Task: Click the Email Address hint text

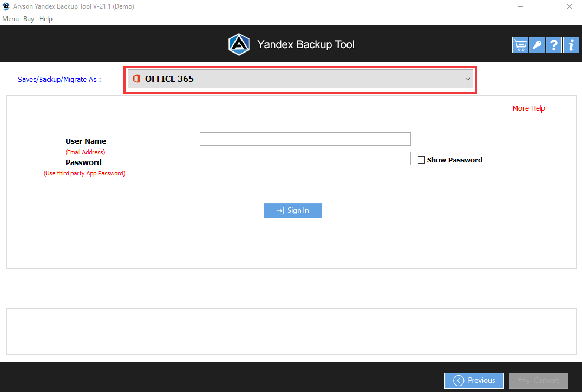Action: tap(86, 152)
